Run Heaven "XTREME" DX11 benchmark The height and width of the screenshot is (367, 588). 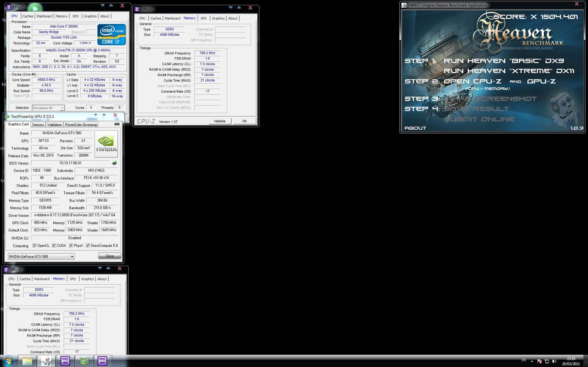pyautogui.click(x=509, y=71)
